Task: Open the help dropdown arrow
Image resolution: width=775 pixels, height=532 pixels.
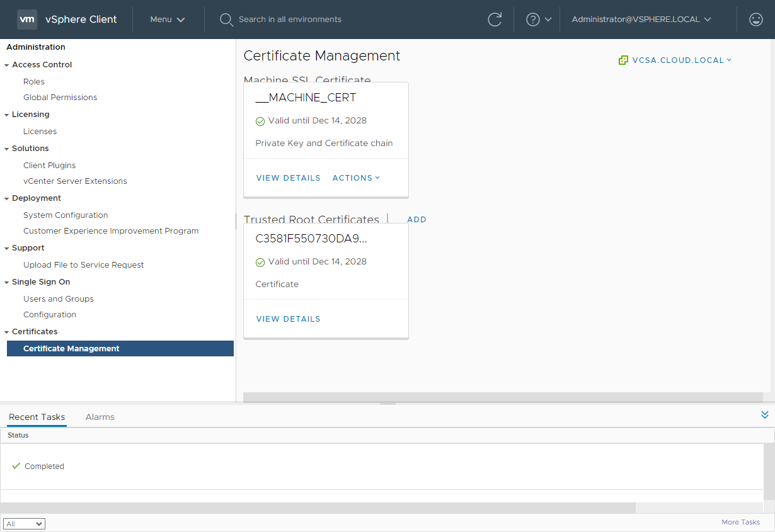Action: click(x=548, y=20)
